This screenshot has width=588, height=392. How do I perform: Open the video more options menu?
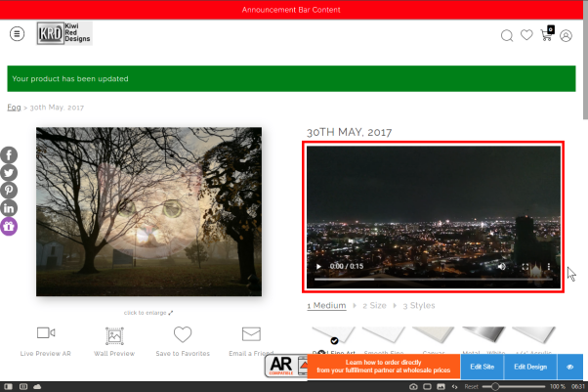point(548,266)
